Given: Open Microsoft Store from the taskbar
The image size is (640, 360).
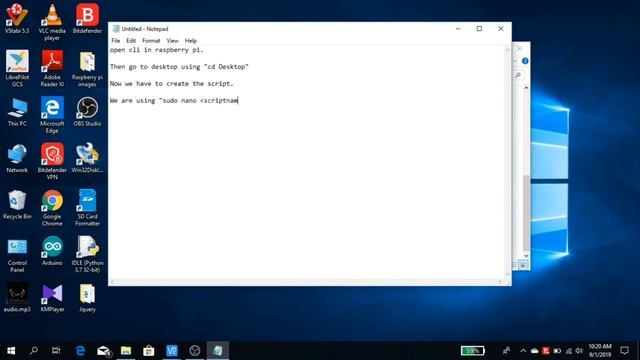Looking at the screenshot, I should [x=149, y=351].
